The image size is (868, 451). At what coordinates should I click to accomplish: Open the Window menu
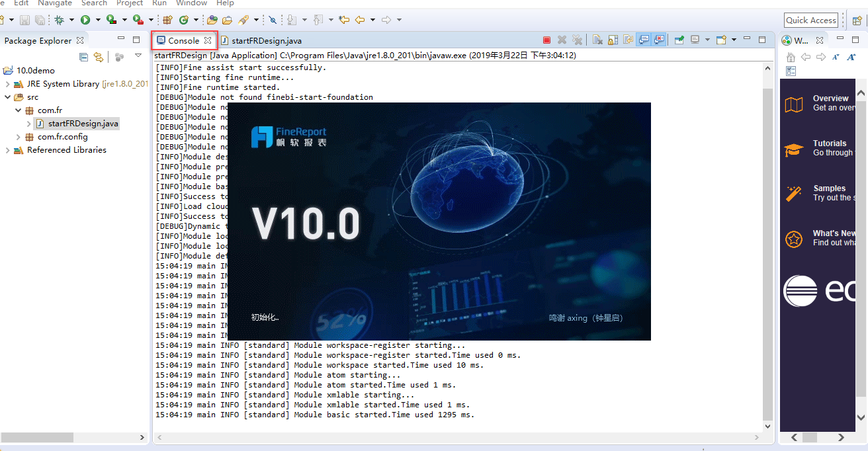(x=191, y=3)
